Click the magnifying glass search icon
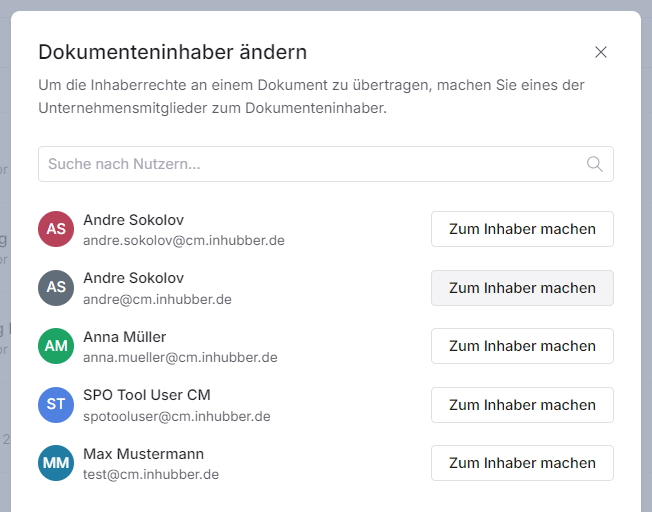Viewport: 652px width, 512px height. (x=594, y=164)
